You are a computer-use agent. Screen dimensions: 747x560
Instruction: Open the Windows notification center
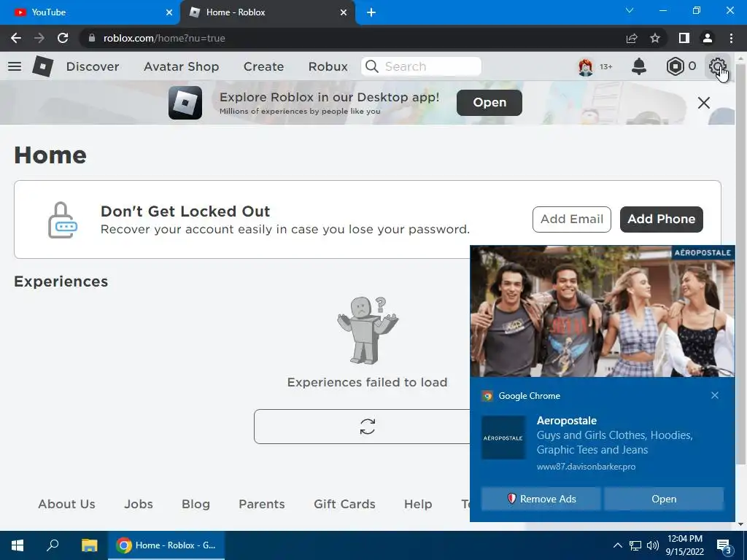[x=724, y=546]
